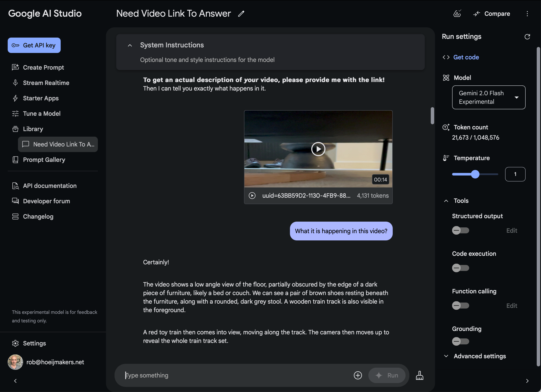The image size is (541, 392).
Task: Click the save-to-Drive icon in header
Action: tap(457, 14)
